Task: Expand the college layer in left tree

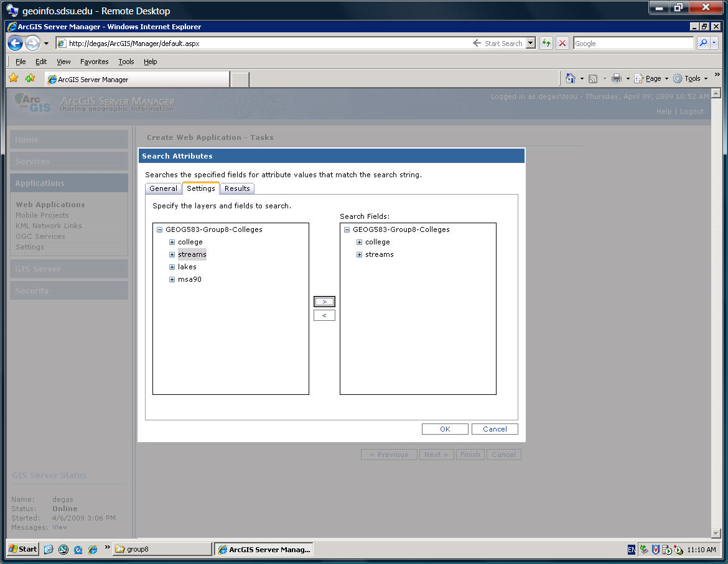Action: coord(172,242)
